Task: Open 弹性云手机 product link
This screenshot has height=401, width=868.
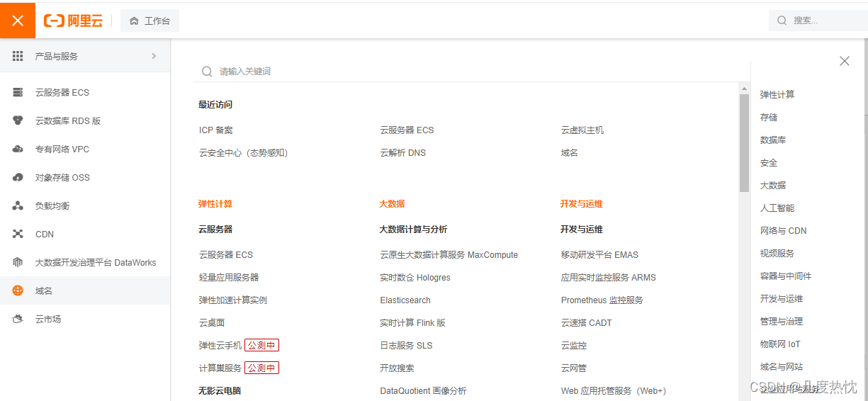Action: point(220,346)
